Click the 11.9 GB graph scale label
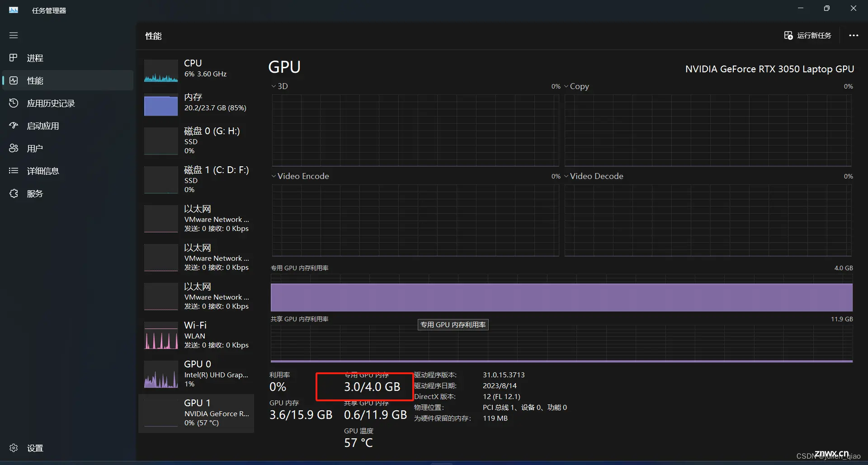The height and width of the screenshot is (465, 868). click(842, 319)
